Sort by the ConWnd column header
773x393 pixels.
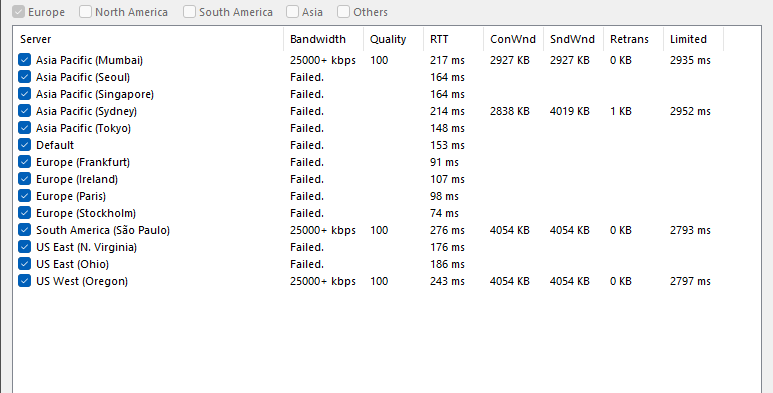click(513, 39)
